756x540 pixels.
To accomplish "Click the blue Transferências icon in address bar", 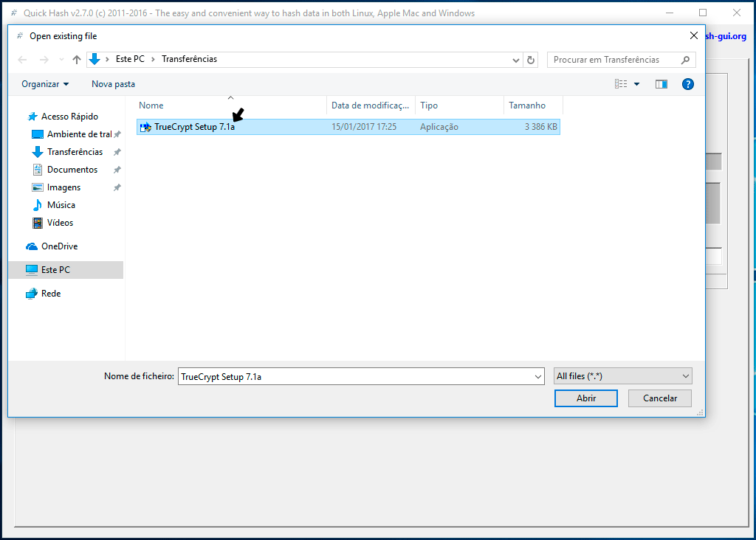I will (x=94, y=59).
